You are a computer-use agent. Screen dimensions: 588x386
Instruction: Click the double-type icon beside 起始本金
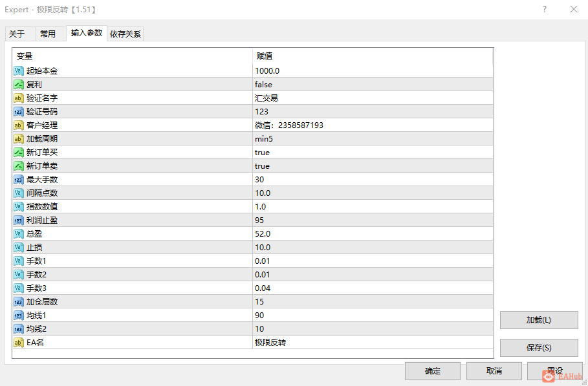tap(19, 71)
